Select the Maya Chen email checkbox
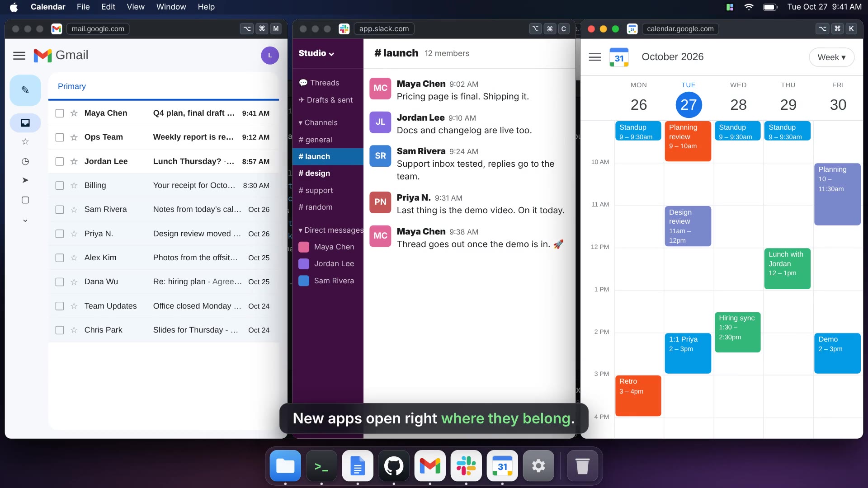 tap(60, 113)
